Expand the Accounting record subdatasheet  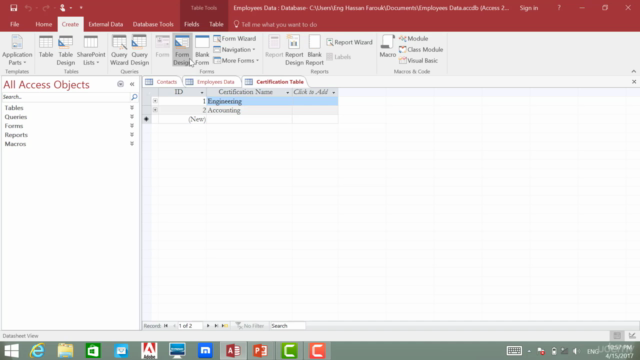coord(155,110)
